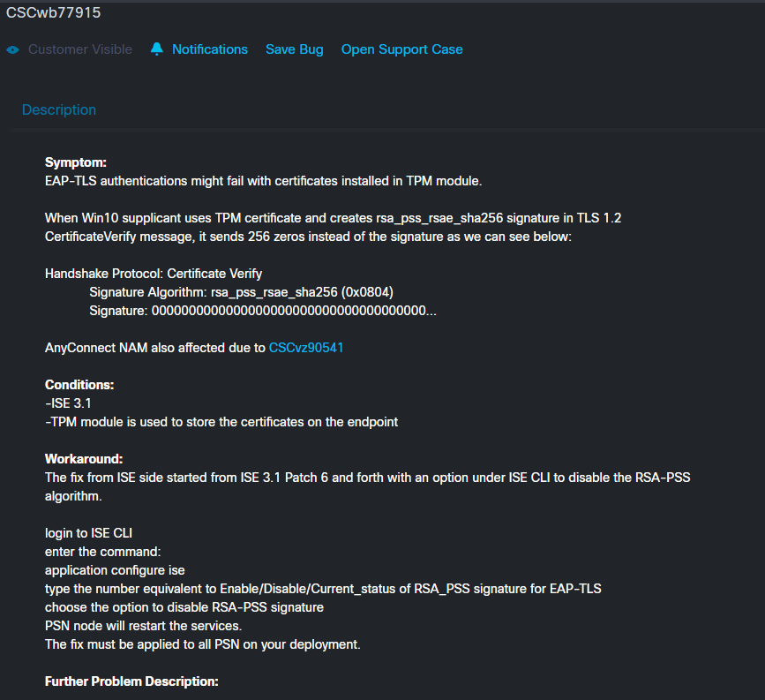
Task: Open the related bug CSCvz90541 link
Action: point(306,348)
